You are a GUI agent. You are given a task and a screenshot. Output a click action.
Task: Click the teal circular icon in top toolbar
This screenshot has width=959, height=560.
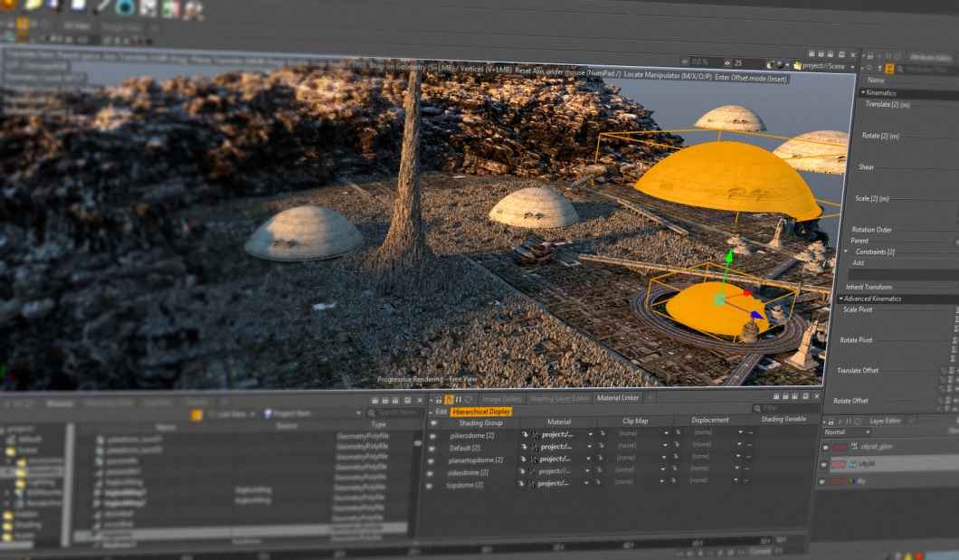click(x=125, y=8)
